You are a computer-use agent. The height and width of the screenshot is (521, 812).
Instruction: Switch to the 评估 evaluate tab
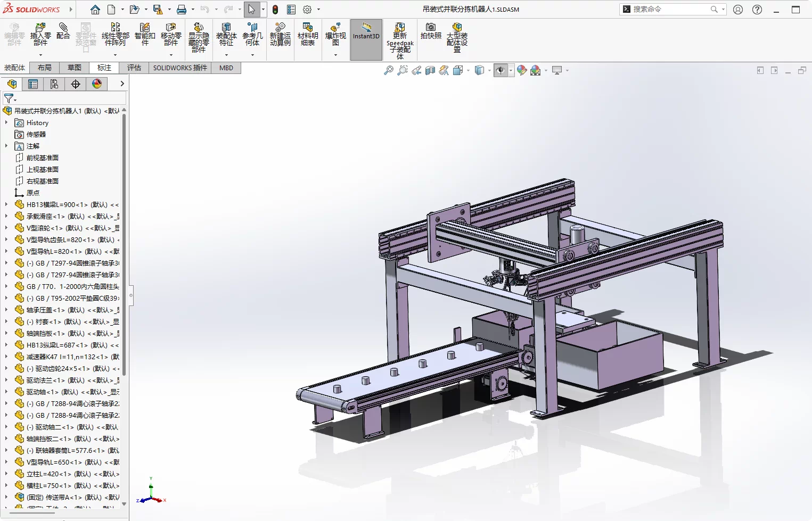tap(134, 68)
